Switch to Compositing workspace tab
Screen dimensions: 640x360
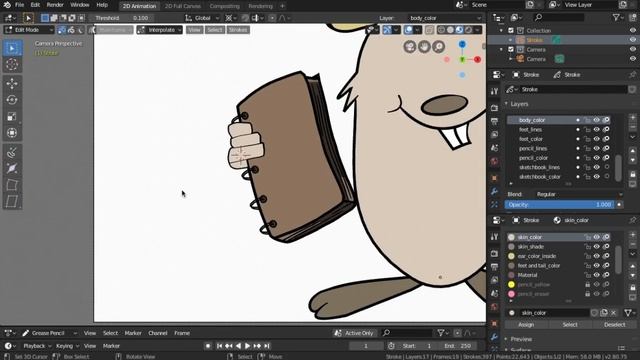(x=224, y=6)
